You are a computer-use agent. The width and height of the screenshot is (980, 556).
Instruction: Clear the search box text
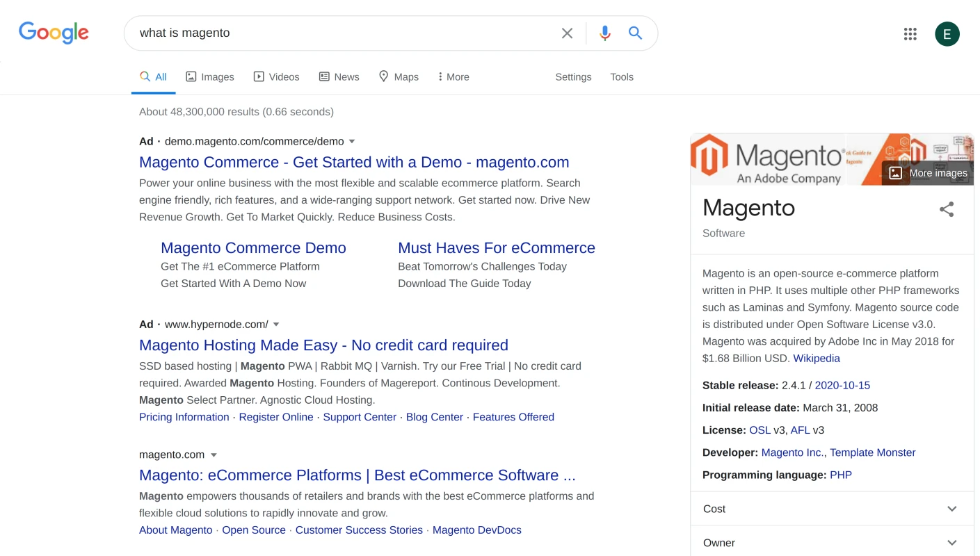click(567, 33)
